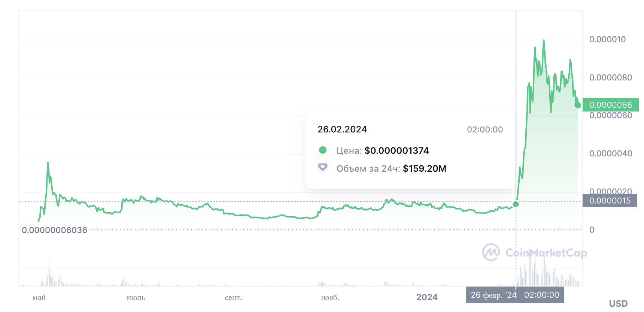Click the green price indicator dot in the tooltip
Image resolution: width=644 pixels, height=312 pixels.
322,150
